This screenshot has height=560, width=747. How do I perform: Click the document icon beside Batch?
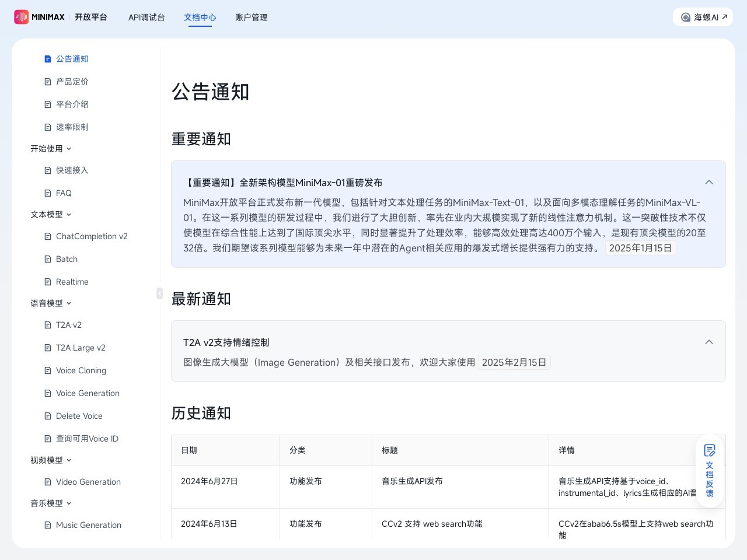[x=48, y=259]
